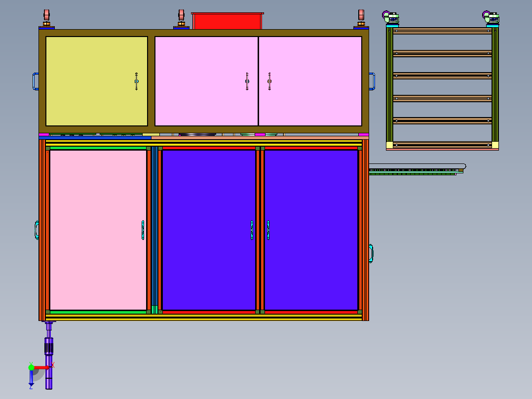Click the cyan handle on the light pink door
532x399 pixels.
143,230
